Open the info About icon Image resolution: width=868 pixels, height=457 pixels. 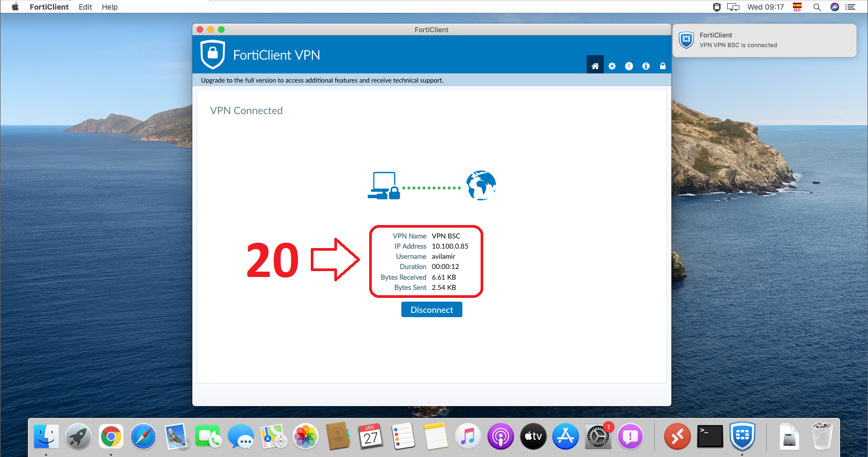tap(646, 66)
